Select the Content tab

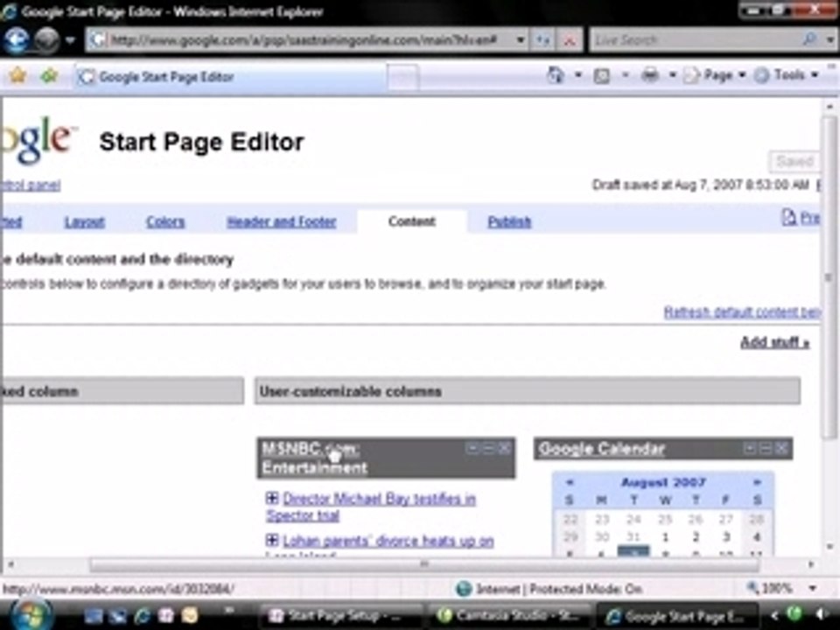click(x=412, y=221)
